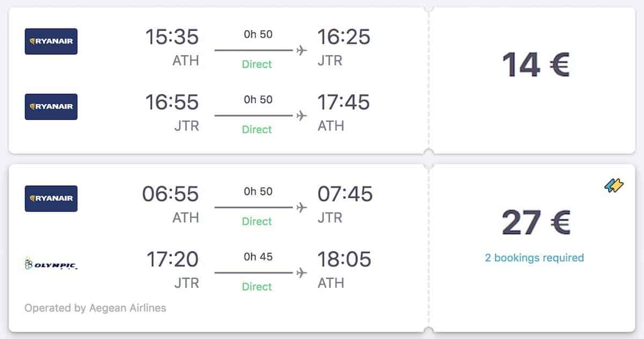The image size is (644, 339).
Task: Click the Ryanair logo on 06:55 flight
Action: [x=51, y=198]
